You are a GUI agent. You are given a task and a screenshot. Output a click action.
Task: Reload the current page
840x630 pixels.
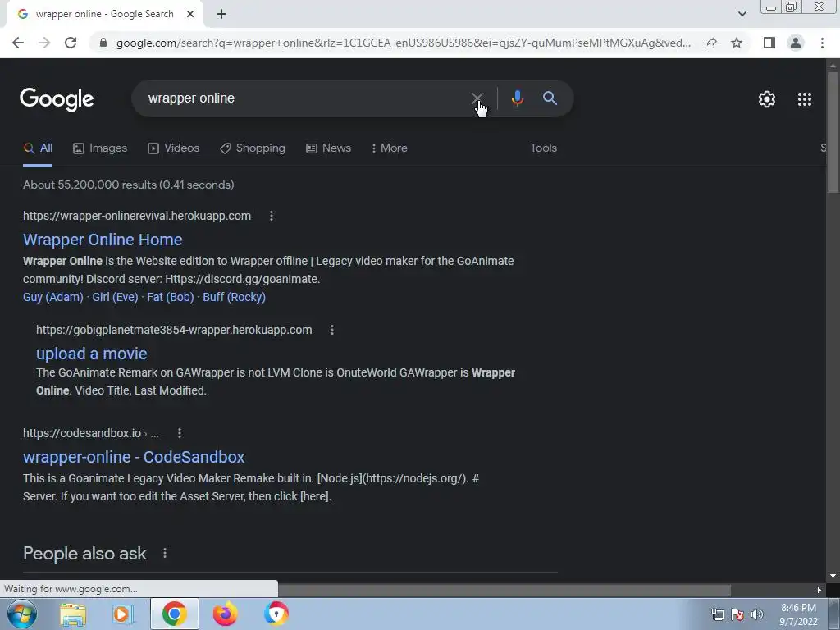click(x=71, y=43)
